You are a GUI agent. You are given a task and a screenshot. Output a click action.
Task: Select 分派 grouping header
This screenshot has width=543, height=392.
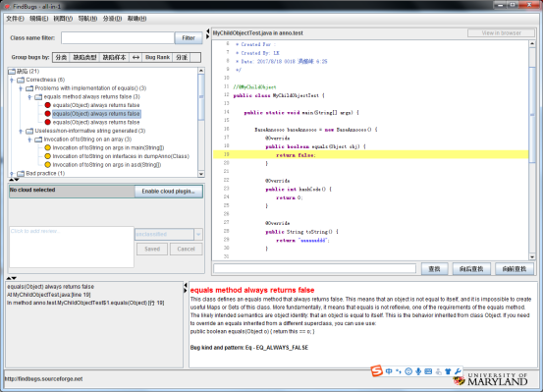[x=182, y=57]
